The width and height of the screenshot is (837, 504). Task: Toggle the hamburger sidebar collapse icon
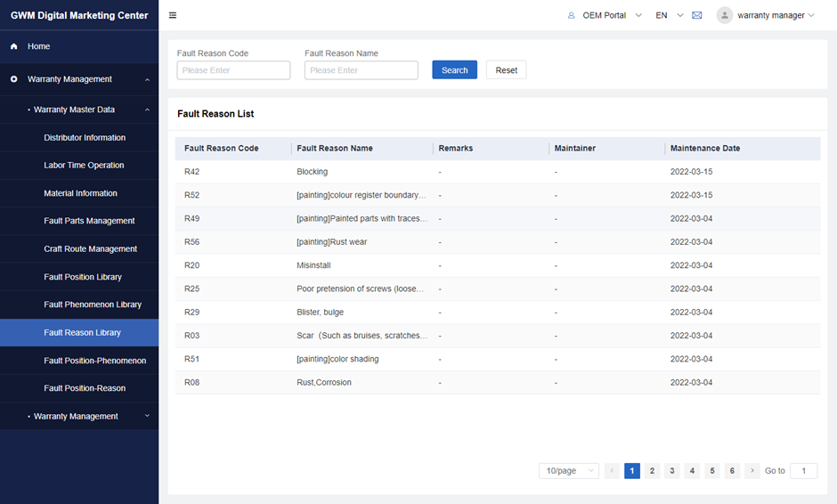tap(173, 15)
